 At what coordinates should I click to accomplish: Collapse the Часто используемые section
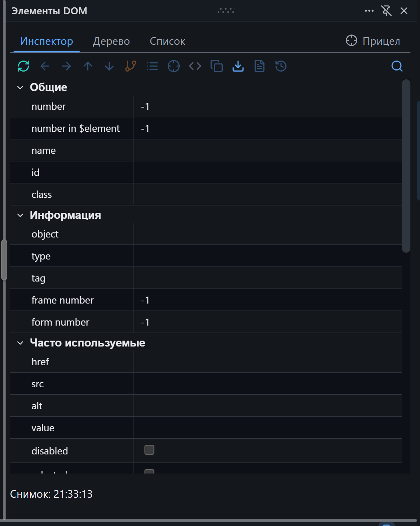[20, 343]
